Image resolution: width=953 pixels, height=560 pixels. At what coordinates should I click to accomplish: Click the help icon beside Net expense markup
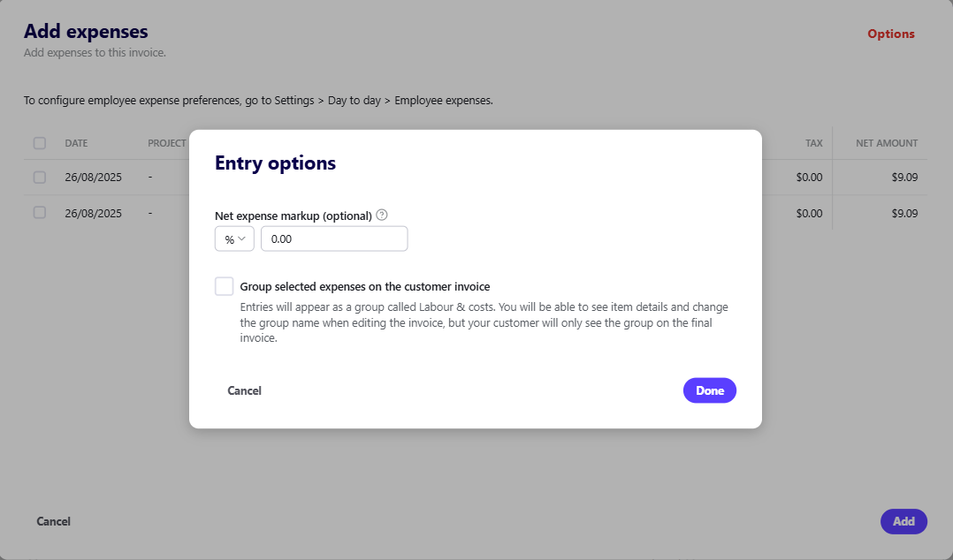382,215
